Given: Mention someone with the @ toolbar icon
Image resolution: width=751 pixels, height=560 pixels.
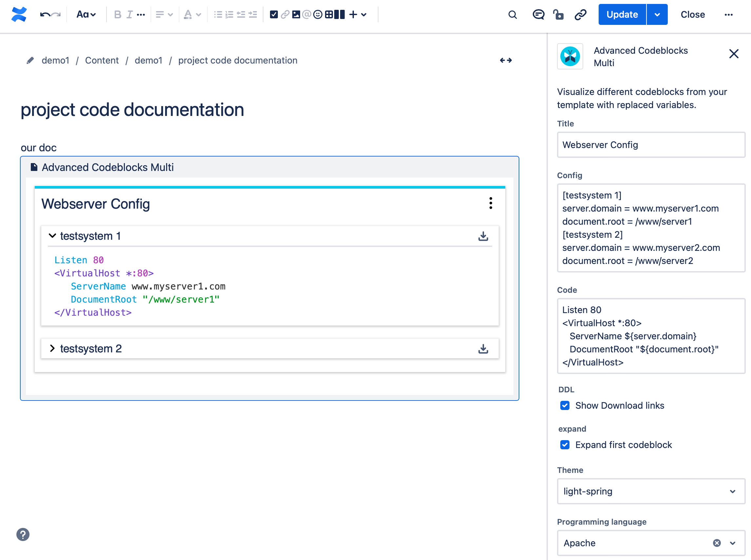Looking at the screenshot, I should coord(307,14).
